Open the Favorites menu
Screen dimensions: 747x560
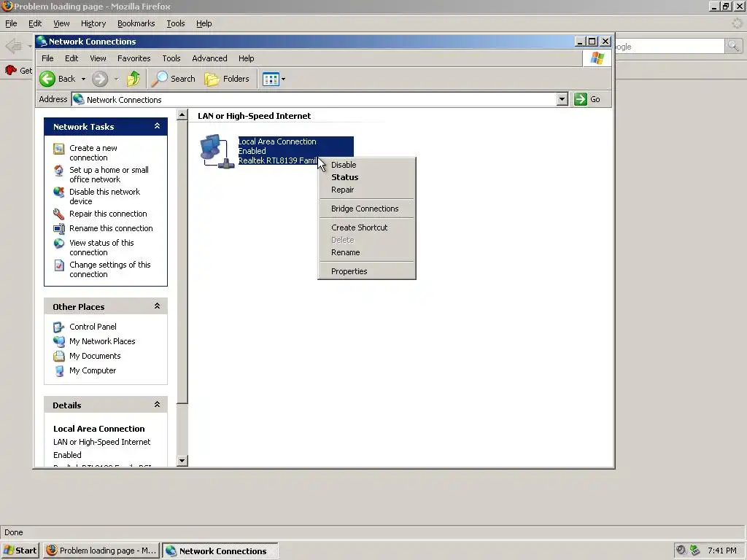click(134, 58)
